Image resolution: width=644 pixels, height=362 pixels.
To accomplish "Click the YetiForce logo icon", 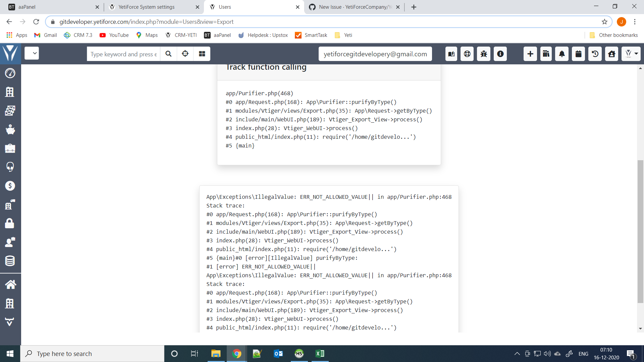I will [x=10, y=54].
